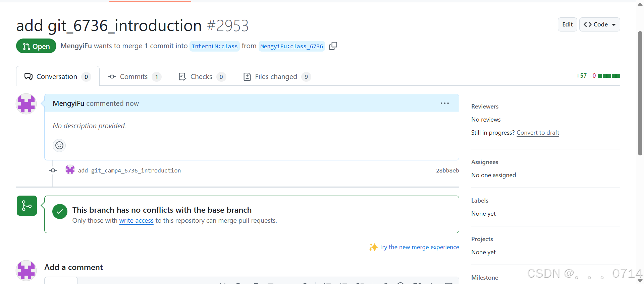The height and width of the screenshot is (284, 644).
Task: Click MengyiFu author name in header
Action: pyautogui.click(x=76, y=46)
